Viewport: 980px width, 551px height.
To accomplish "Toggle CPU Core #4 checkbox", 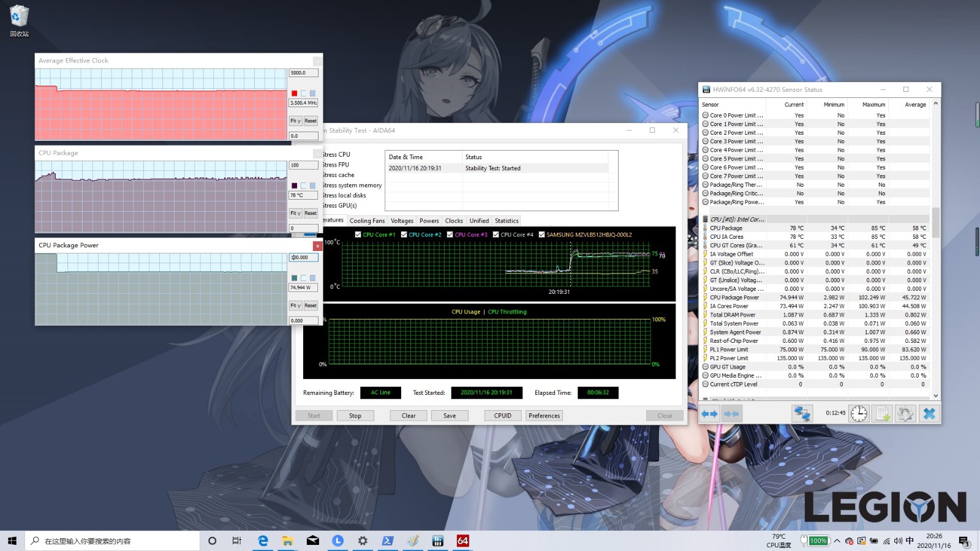I will click(496, 234).
